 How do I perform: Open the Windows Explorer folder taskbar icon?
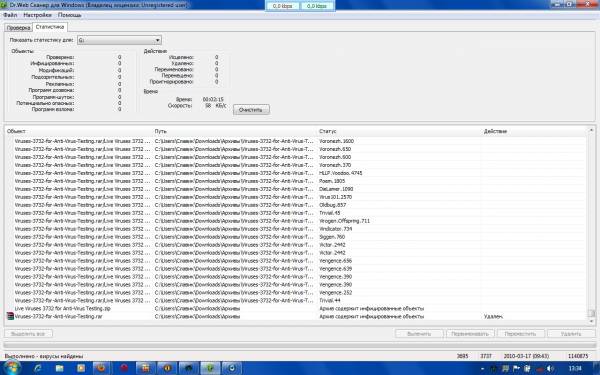point(59,368)
